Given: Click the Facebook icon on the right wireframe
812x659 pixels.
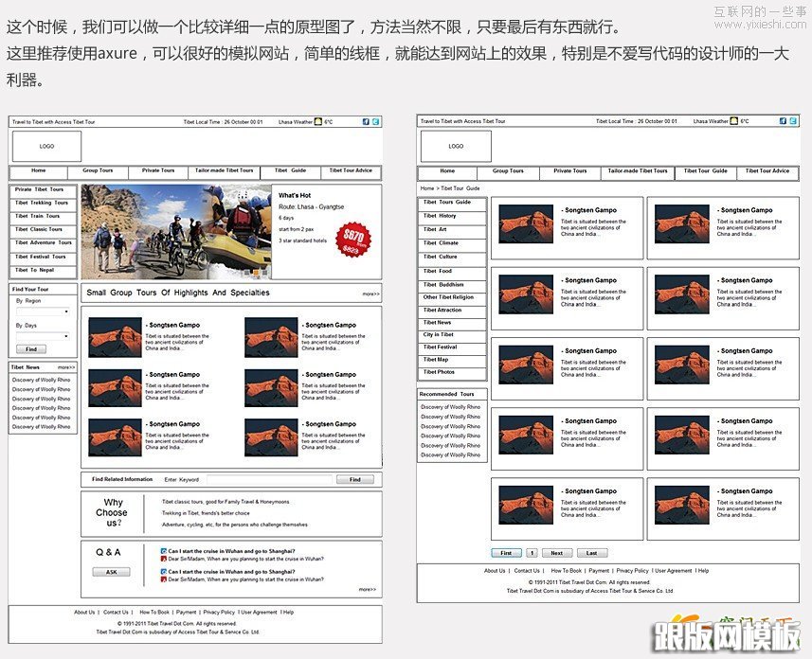Looking at the screenshot, I should (x=783, y=120).
